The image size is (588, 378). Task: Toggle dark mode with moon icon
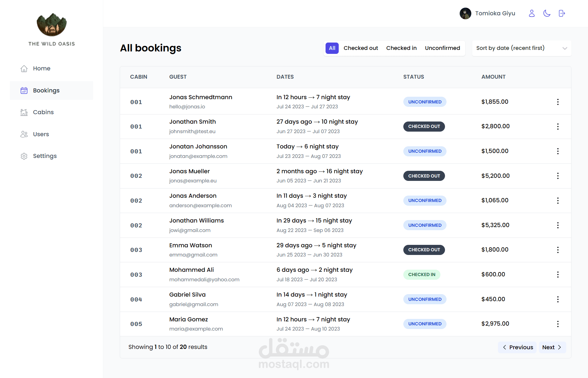[547, 13]
